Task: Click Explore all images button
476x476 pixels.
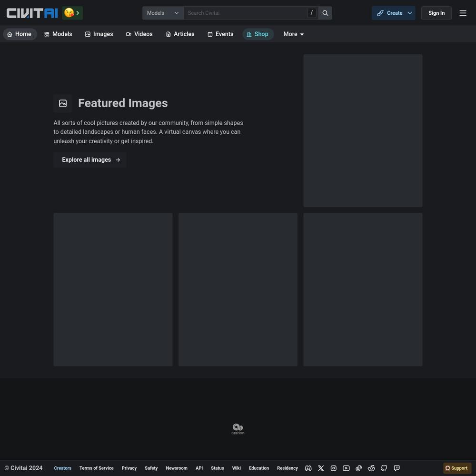Action: pos(90,159)
